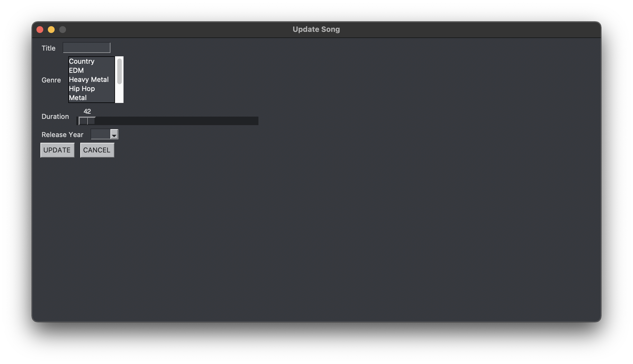Select Metal genre from the list

click(x=77, y=98)
